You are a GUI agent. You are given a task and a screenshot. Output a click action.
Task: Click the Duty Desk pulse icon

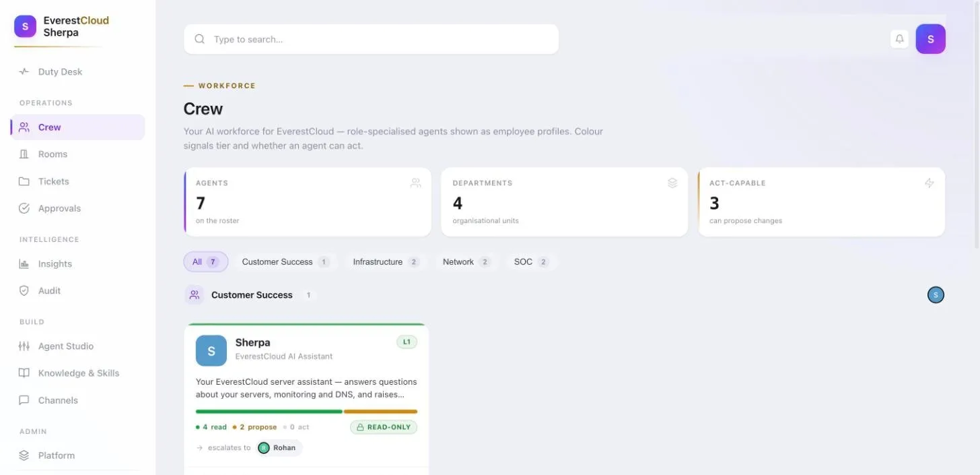[x=24, y=71]
